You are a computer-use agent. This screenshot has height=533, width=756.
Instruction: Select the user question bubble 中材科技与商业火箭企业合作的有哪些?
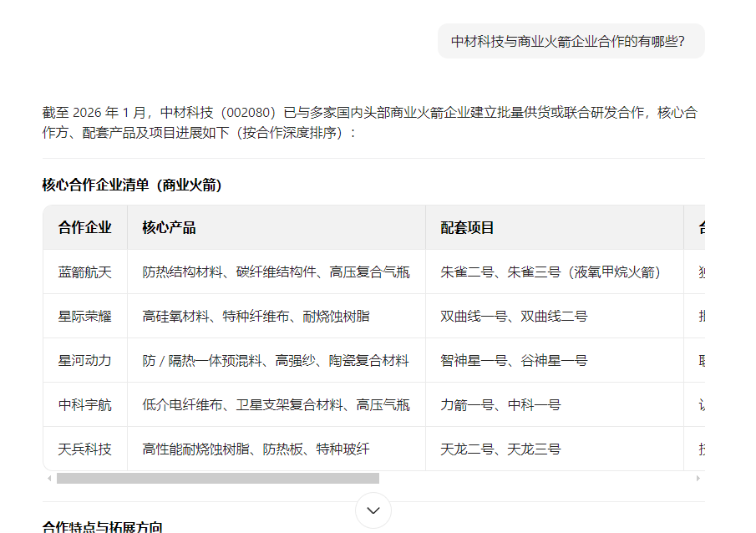click(x=571, y=42)
